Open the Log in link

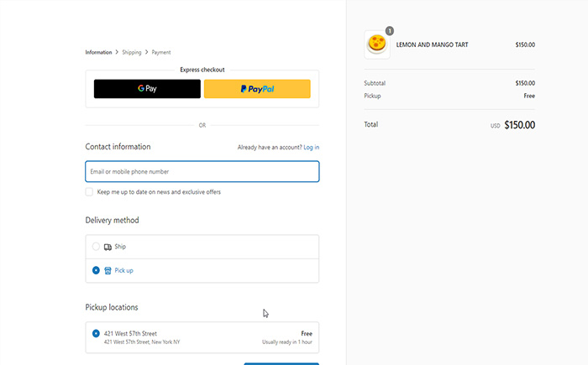[312, 148]
